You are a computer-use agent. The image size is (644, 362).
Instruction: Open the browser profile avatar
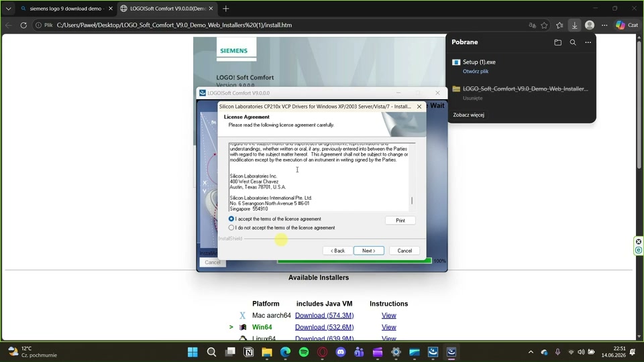pos(590,25)
